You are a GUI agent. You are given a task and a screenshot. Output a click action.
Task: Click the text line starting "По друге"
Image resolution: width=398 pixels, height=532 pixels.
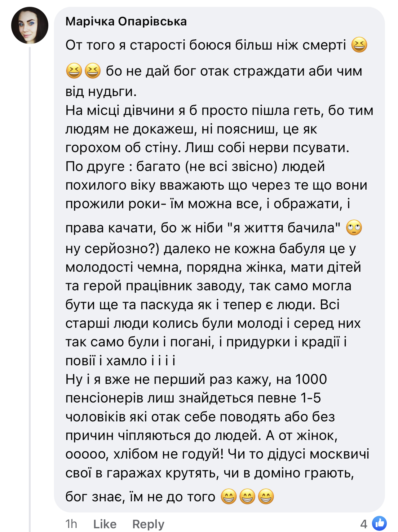coord(195,167)
